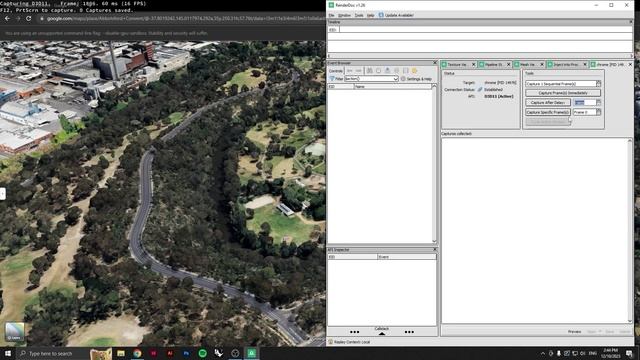This screenshot has width=640, height=360.
Task: Click the export icon in Event Browser
Action: pos(387,71)
